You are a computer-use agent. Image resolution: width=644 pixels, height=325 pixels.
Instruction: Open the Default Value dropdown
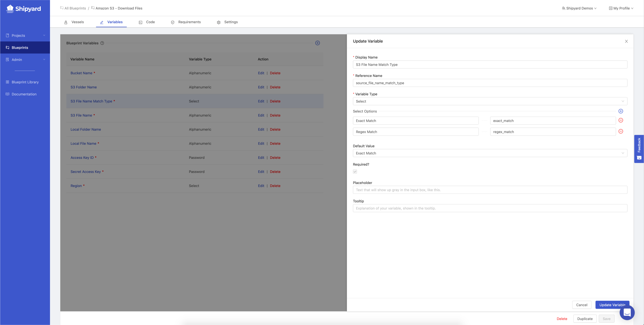(490, 153)
